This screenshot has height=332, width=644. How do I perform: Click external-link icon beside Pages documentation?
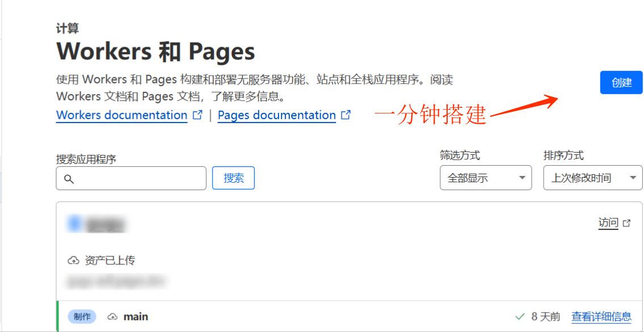coord(346,115)
